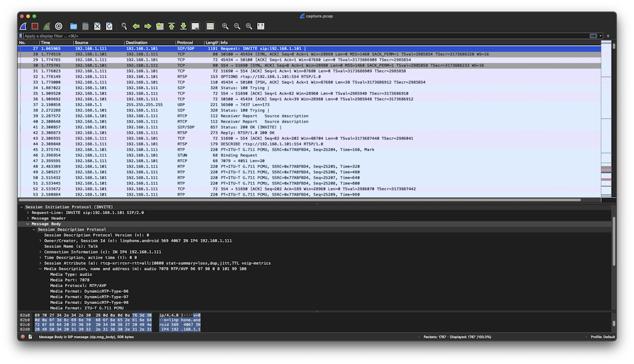
Task: Select packet 46 STUN Binding Request
Action: tap(310, 155)
